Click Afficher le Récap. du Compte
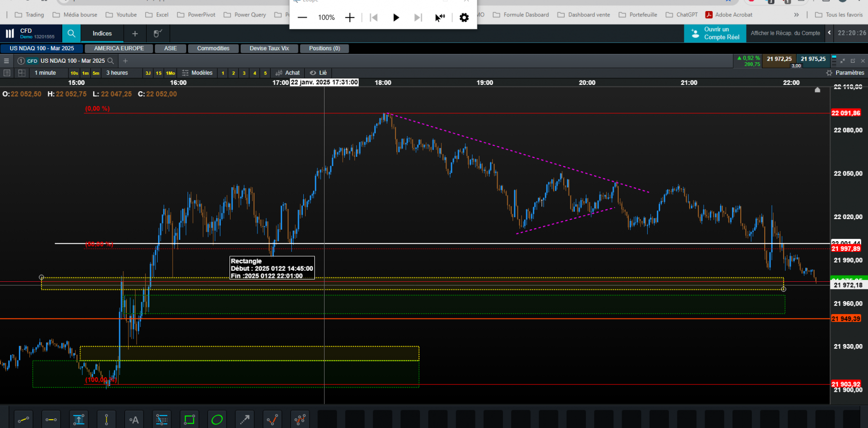 pyautogui.click(x=785, y=33)
